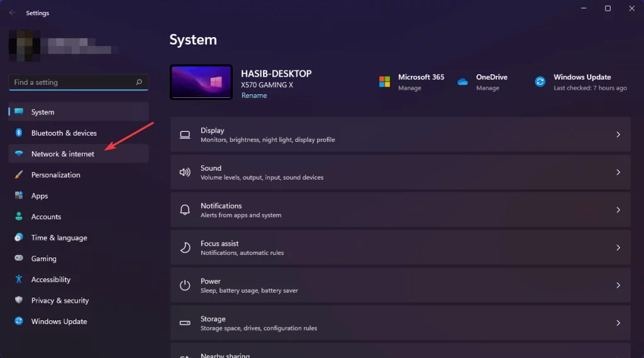The image size is (644, 358).
Task: Click the Accounts person icon
Action: pyautogui.click(x=19, y=216)
